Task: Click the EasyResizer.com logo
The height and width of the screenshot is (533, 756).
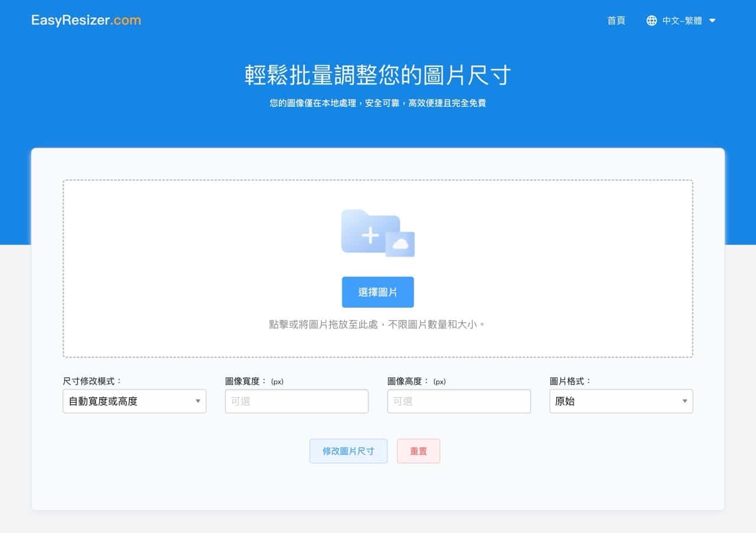Action: [x=86, y=20]
